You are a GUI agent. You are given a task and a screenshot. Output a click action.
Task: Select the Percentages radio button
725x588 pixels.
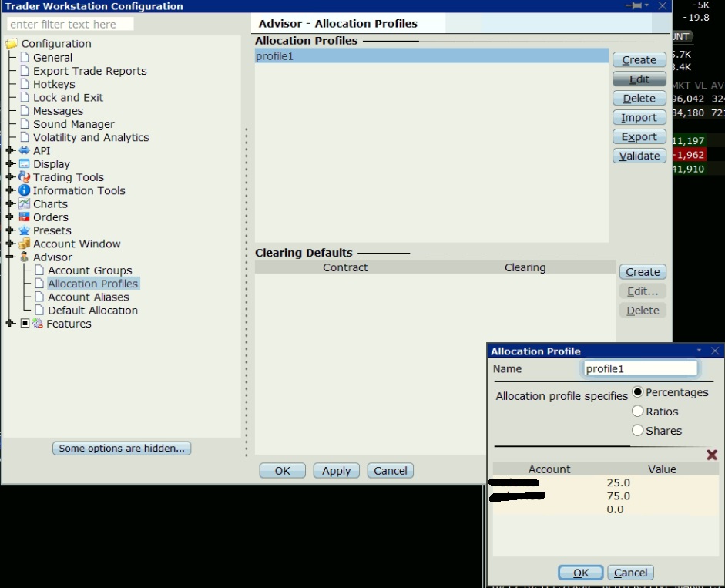pyautogui.click(x=637, y=391)
